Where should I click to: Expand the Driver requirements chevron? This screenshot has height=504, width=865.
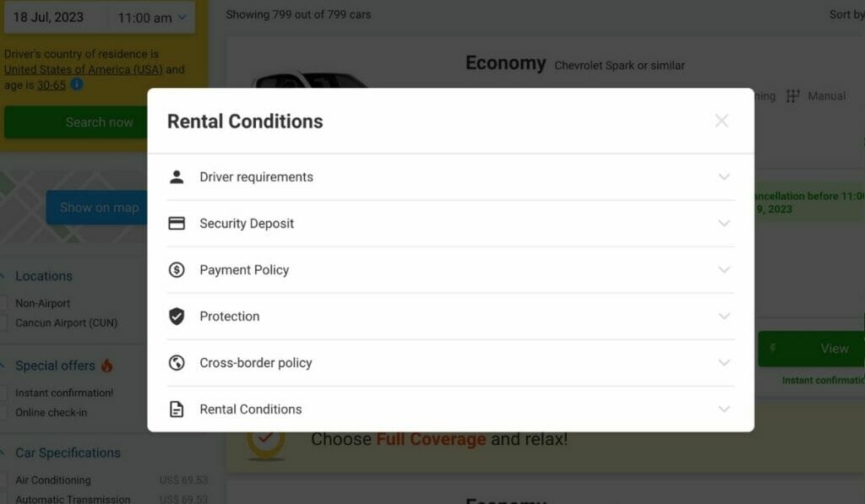pyautogui.click(x=724, y=177)
